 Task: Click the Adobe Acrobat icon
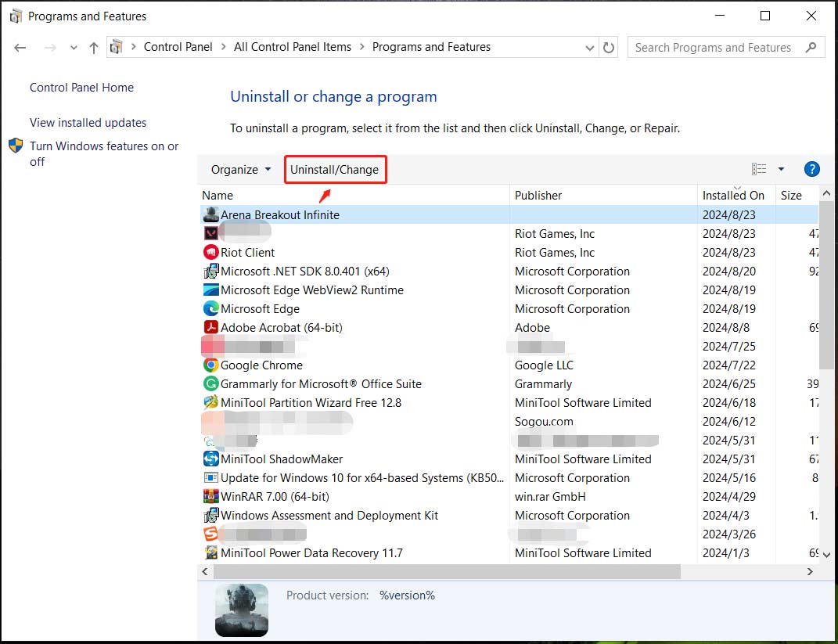click(x=211, y=327)
